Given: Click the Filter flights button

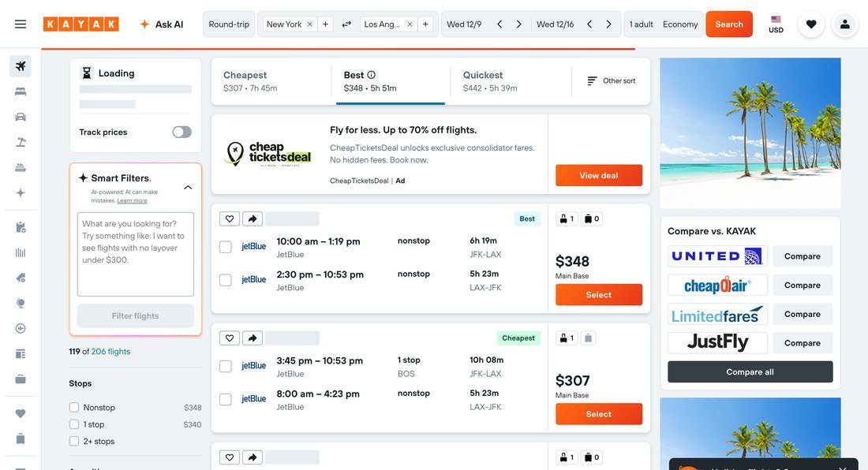Looking at the screenshot, I should (136, 315).
